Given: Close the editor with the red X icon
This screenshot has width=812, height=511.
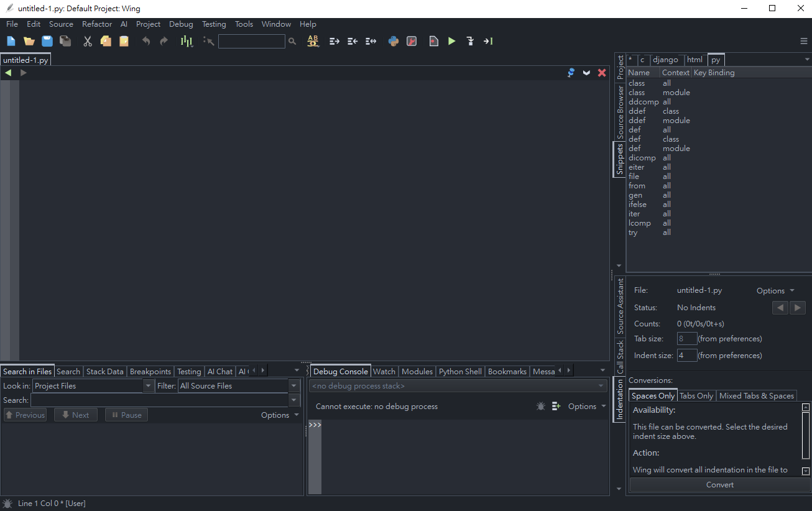Looking at the screenshot, I should point(602,73).
